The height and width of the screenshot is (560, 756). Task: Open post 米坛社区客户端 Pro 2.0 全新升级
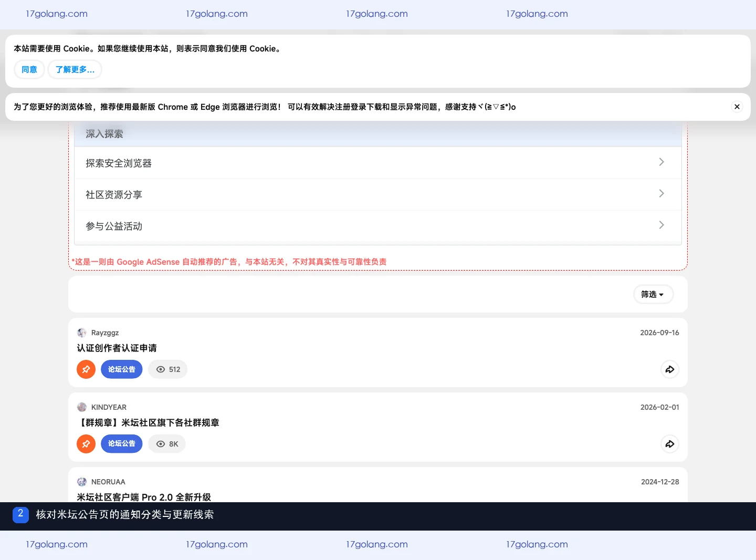(x=144, y=497)
